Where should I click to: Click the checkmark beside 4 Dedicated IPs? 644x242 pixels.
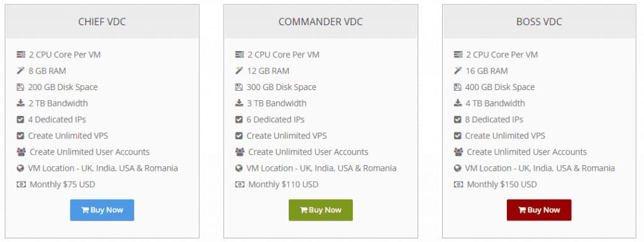click(20, 119)
